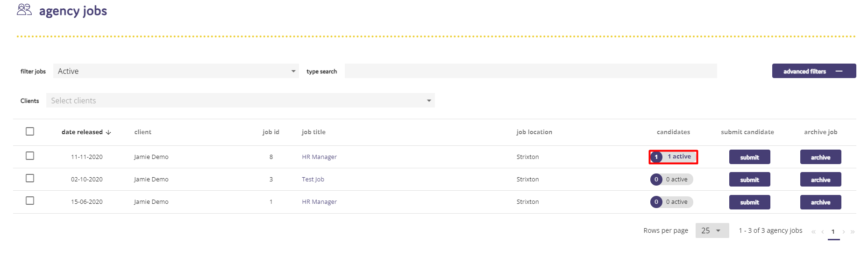868x259 pixels.
Task: Go to the last page arrow
Action: (x=853, y=231)
